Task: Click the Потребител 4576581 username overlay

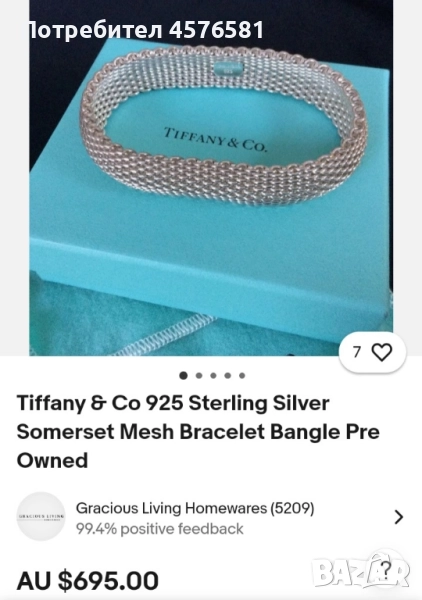Action: coord(146,30)
